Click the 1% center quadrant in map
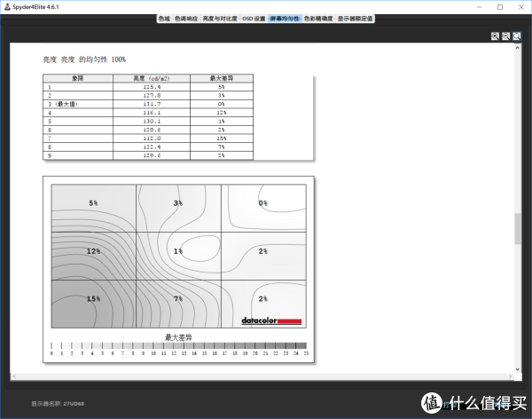This screenshot has height=419, width=532. tap(178, 257)
